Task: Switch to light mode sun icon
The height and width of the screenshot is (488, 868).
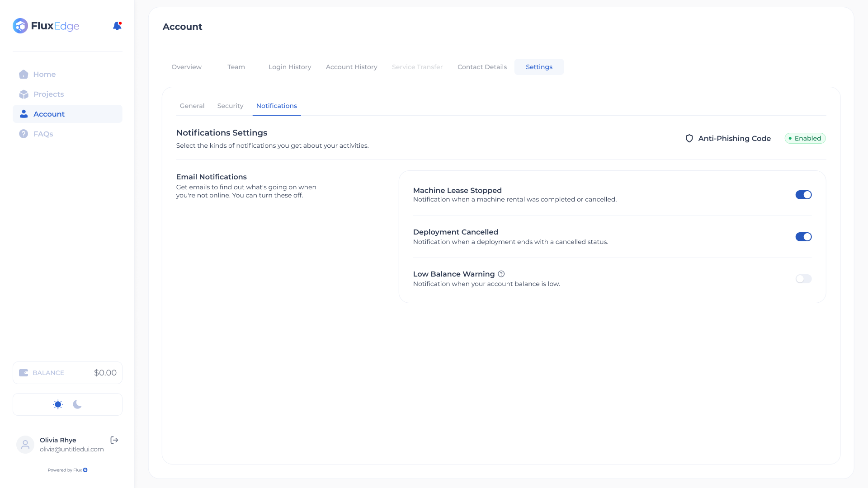Action: [x=58, y=404]
